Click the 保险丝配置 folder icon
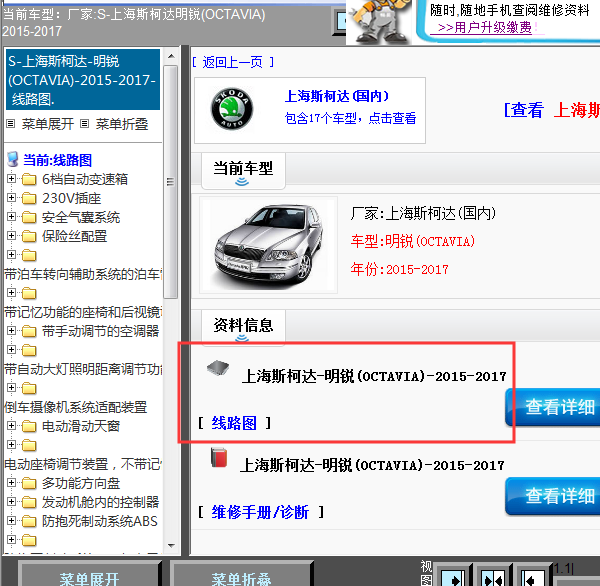The image size is (600, 586). pyautogui.click(x=29, y=236)
